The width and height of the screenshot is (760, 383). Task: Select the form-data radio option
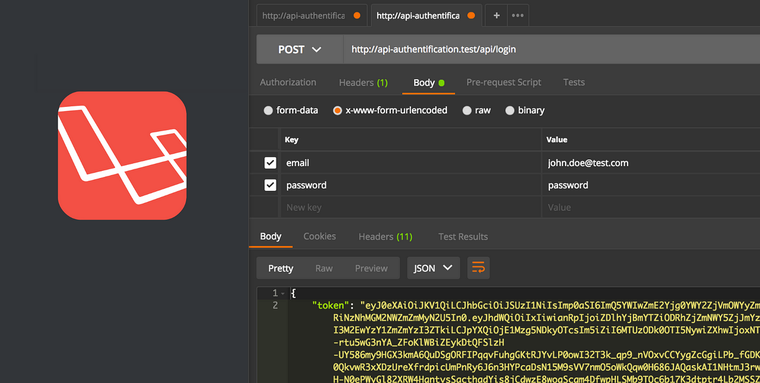point(268,111)
